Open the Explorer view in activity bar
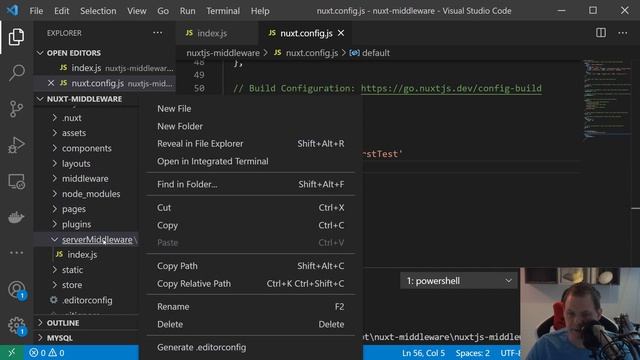Screen dimensions: 640x360 [x=16, y=37]
